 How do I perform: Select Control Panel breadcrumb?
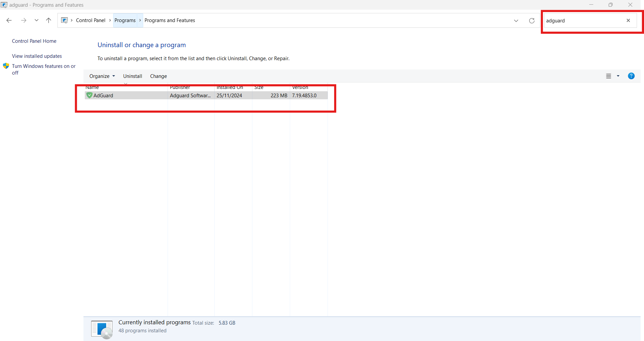[x=90, y=20]
